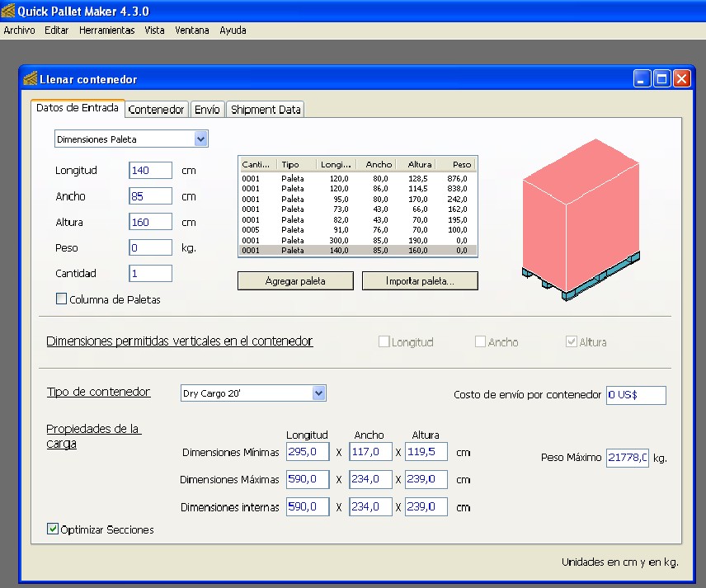Click the Tipo de contenedor label

click(99, 392)
